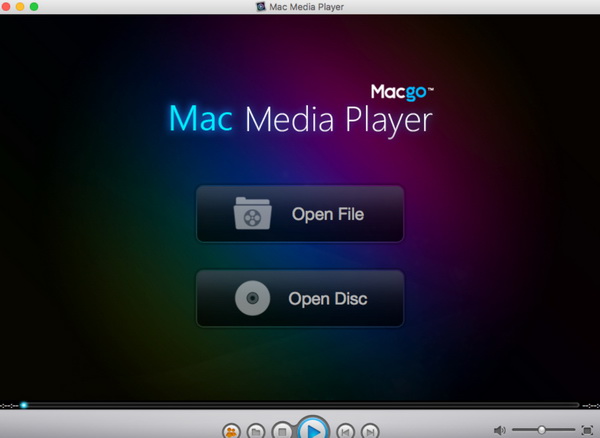Close the window with the red button
The image size is (600, 438).
click(x=9, y=7)
